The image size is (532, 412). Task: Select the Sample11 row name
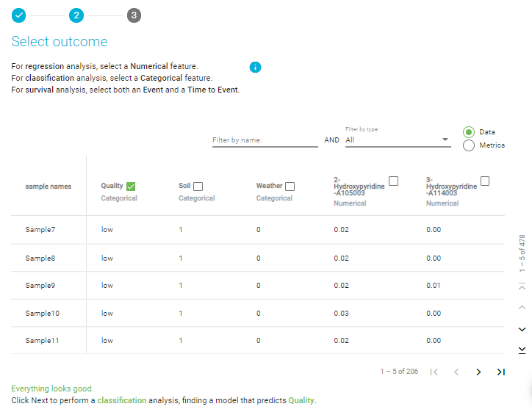coord(42,341)
